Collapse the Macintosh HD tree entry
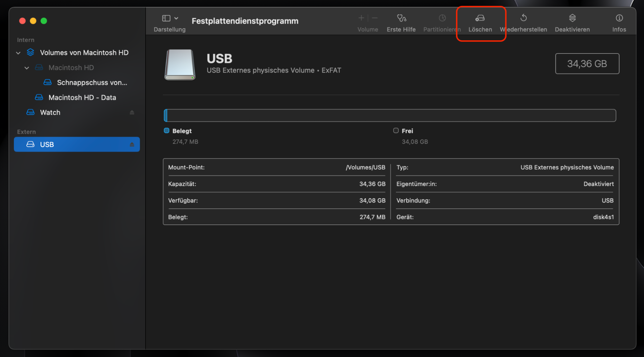 coord(27,68)
